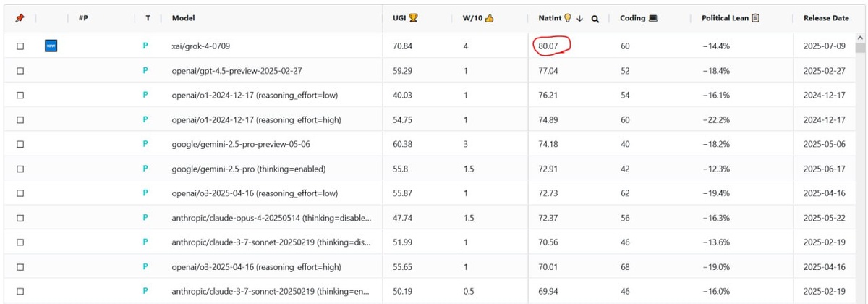Screen dimensions: 868x304
Task: Check the box for gemini-2.5-pro-preview-05-06
Action: pos(20,144)
